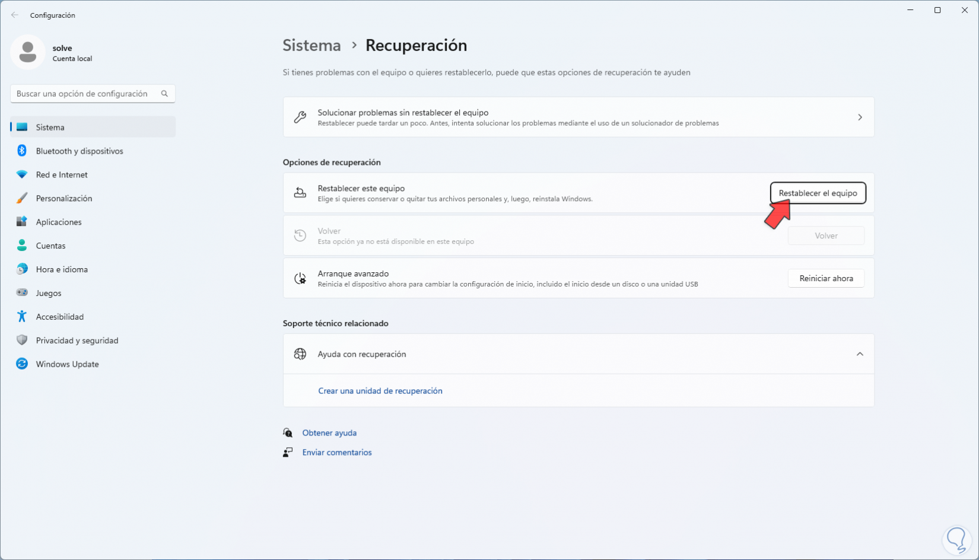Click the Personalización paintbrush icon
The image size is (979, 560).
22,198
